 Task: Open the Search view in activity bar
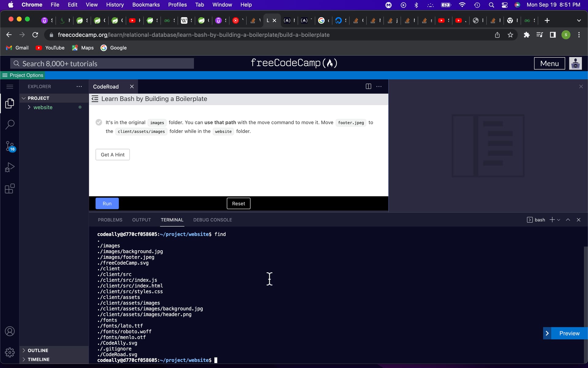pos(10,125)
